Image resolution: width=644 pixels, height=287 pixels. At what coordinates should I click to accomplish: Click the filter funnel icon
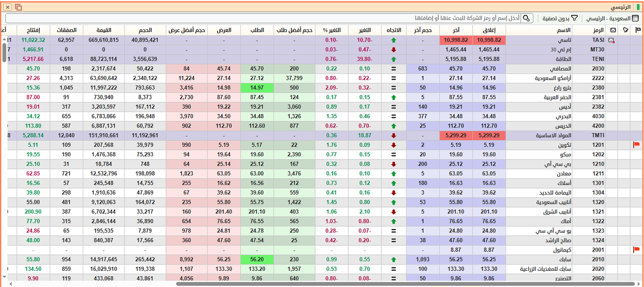pos(574,18)
